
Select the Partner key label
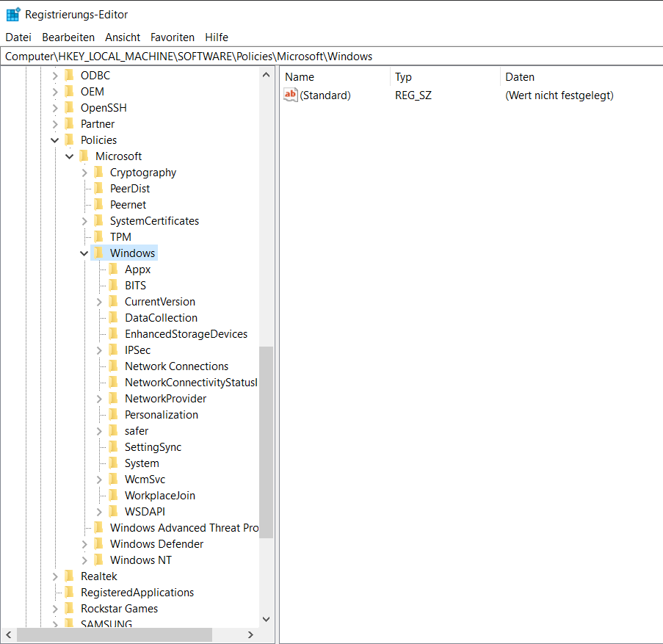tap(97, 124)
